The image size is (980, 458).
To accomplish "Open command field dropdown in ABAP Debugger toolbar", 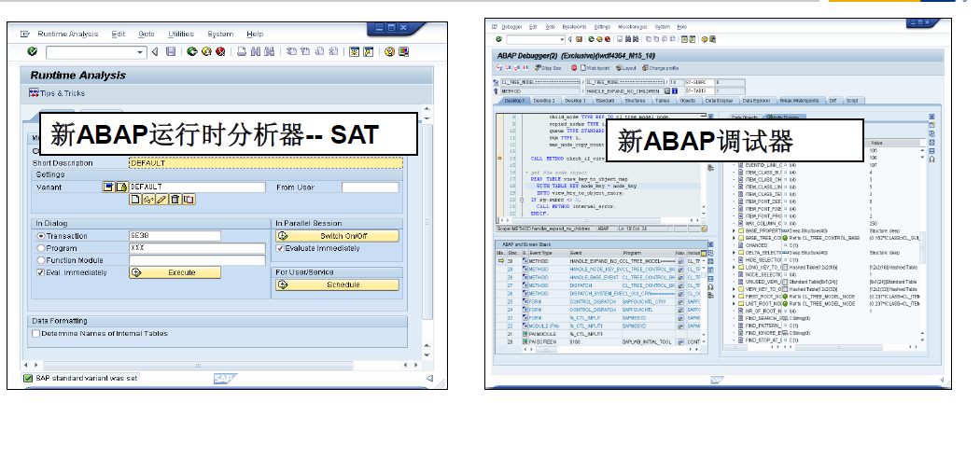I will (x=562, y=39).
